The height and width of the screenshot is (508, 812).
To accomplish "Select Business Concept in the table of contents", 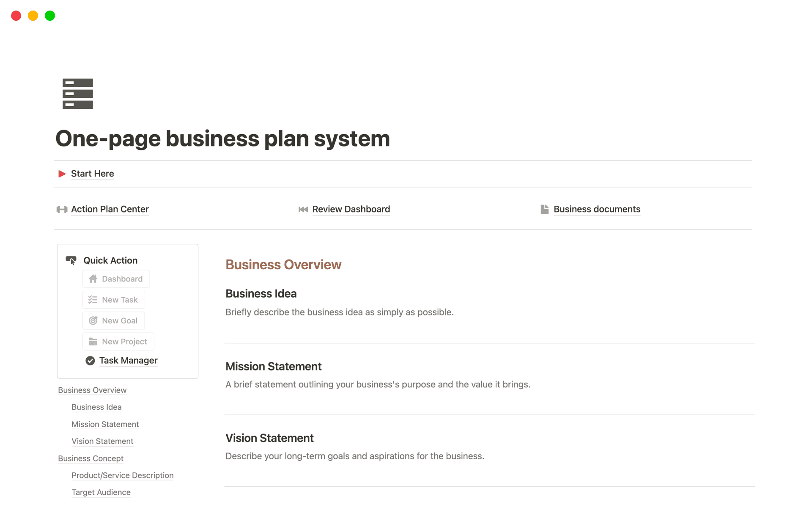I will [x=91, y=458].
